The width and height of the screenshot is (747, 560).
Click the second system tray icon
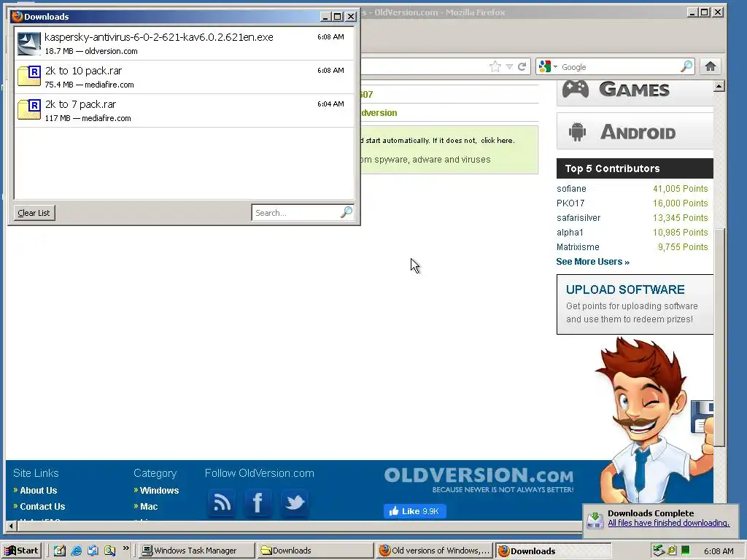click(672, 551)
